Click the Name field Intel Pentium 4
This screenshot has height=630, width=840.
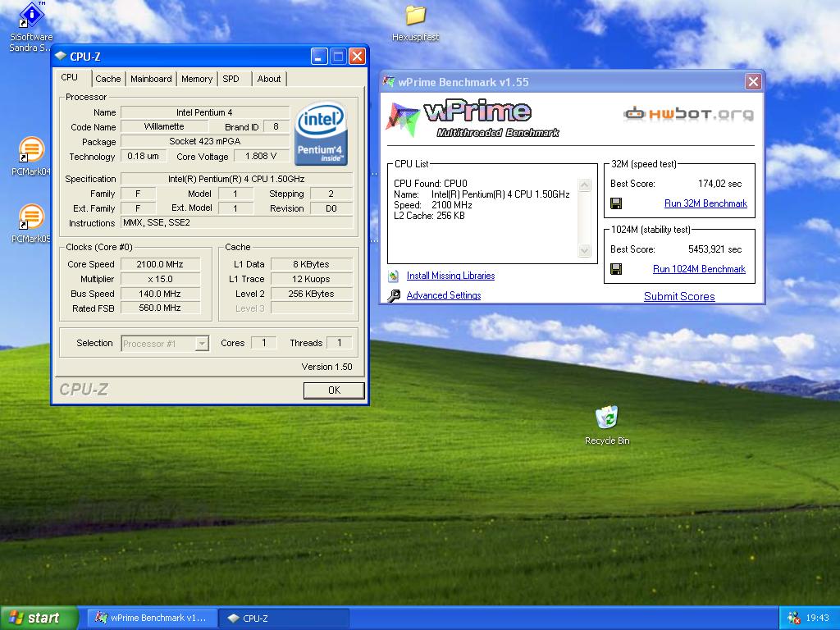[x=204, y=112]
